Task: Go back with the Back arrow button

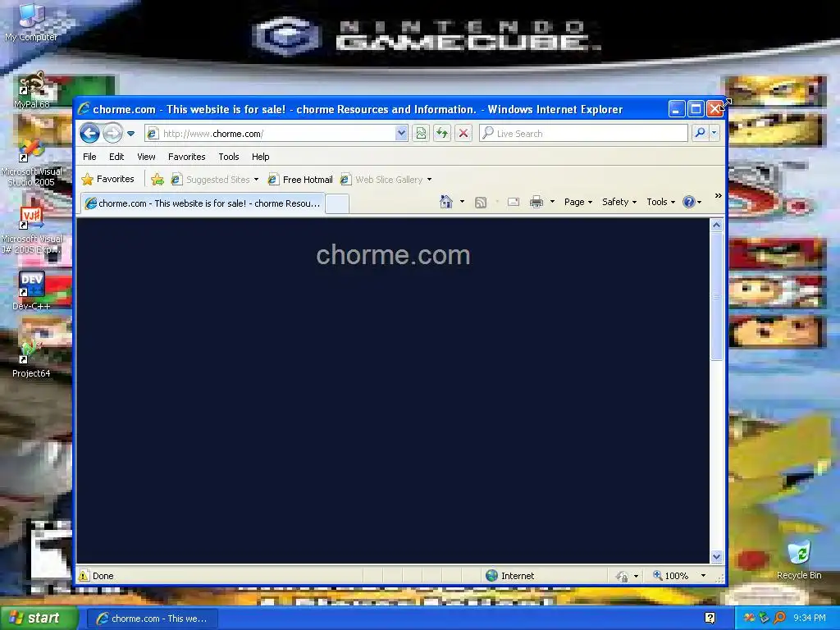Action: [89, 134]
